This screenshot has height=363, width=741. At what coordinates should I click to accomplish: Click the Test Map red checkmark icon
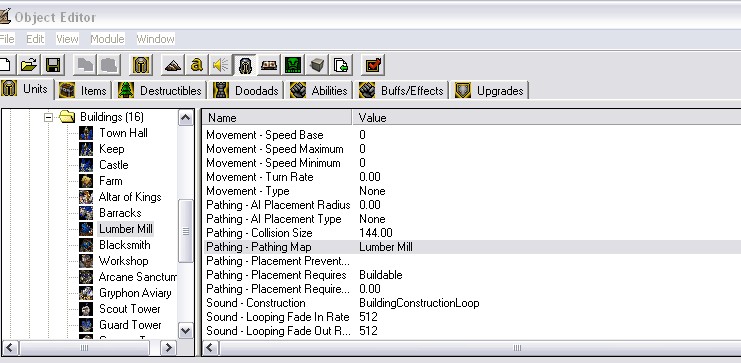(x=373, y=65)
